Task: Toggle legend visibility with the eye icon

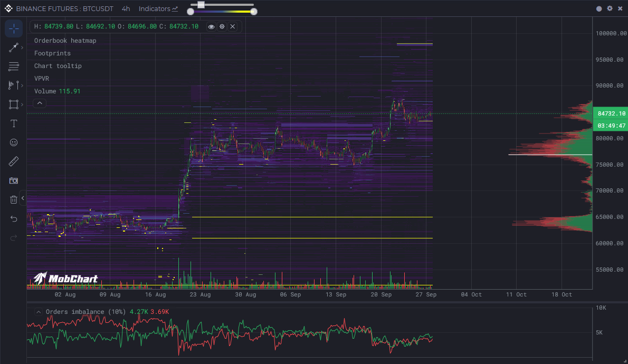Action: click(x=211, y=26)
